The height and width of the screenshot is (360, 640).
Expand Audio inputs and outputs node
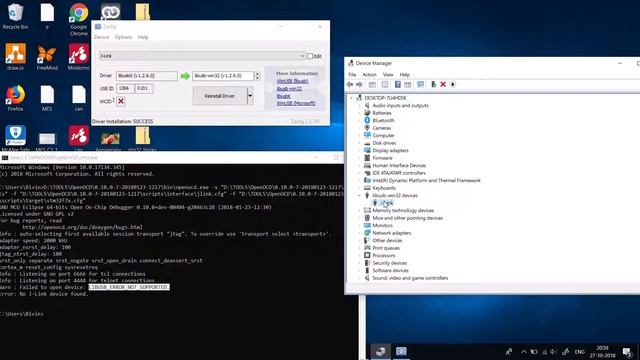click(x=359, y=105)
